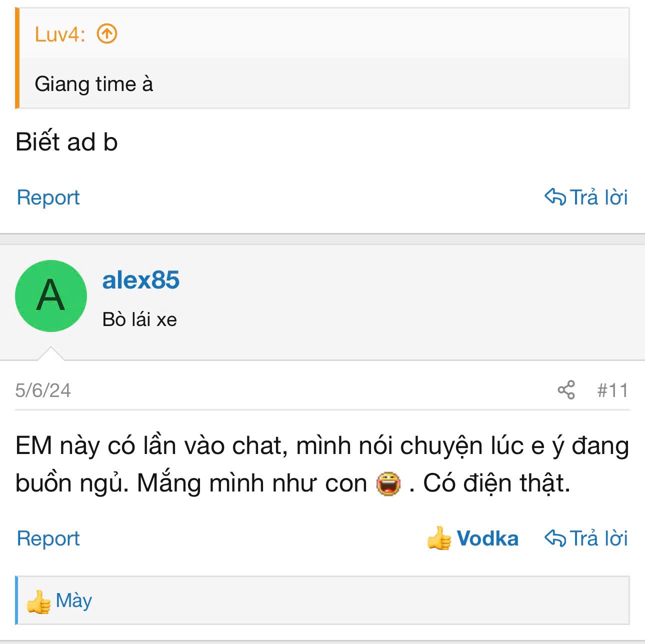Click the up-arrow icon beside Luv4 quote
Screen dimensions: 645x644
coord(106,34)
